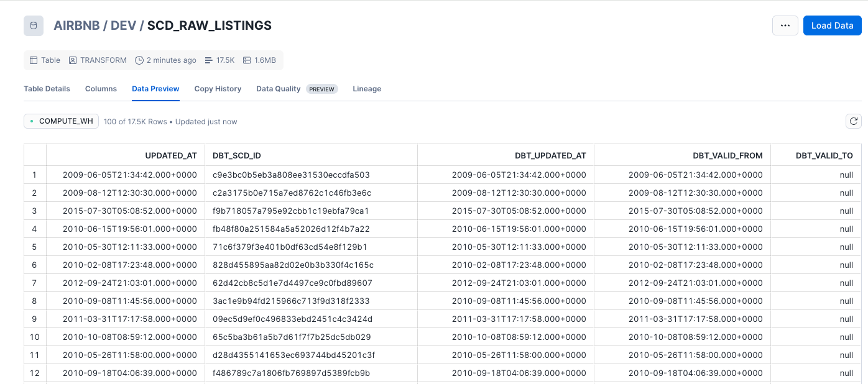Go to the Copy History tab
Screen dimensions: 868x384
point(218,89)
